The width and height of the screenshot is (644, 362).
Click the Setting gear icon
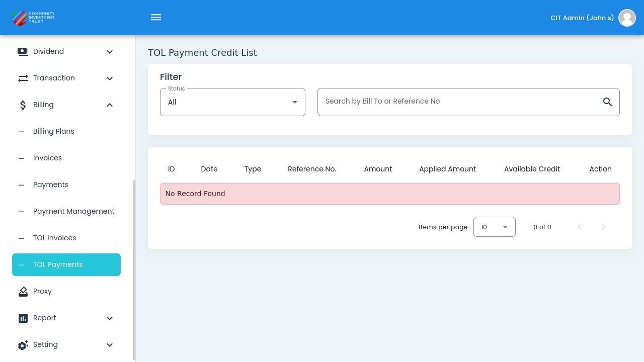click(x=23, y=345)
